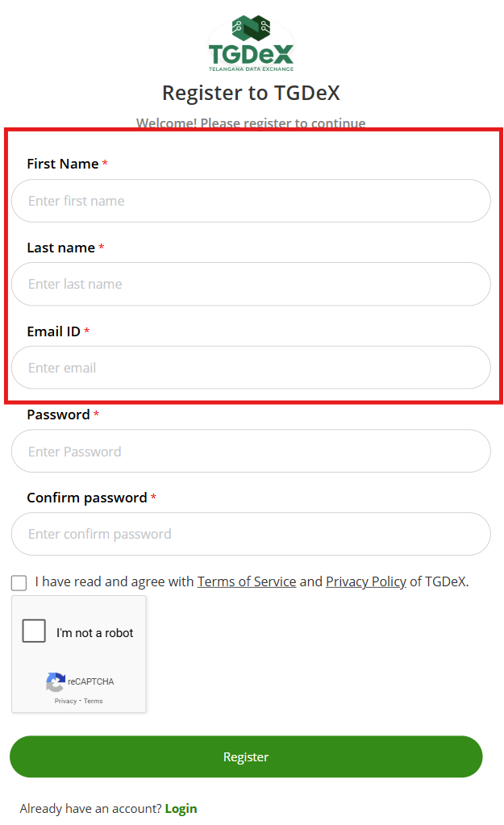Viewport: 504px width, 825px height.
Task: Go to the Login link
Action: click(x=181, y=808)
